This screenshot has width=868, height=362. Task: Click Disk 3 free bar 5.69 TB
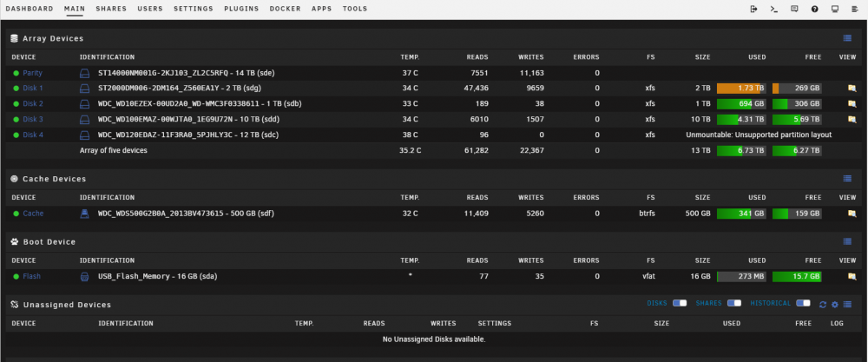[x=797, y=119]
